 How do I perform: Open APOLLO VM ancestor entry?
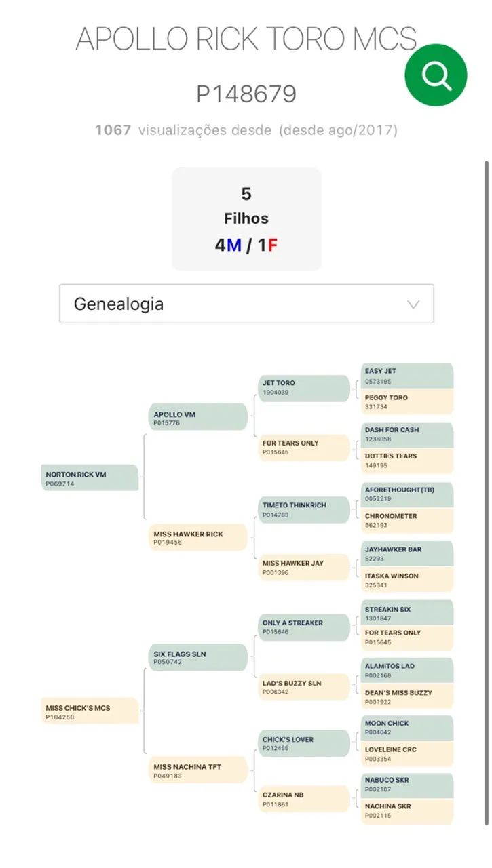pyautogui.click(x=198, y=418)
